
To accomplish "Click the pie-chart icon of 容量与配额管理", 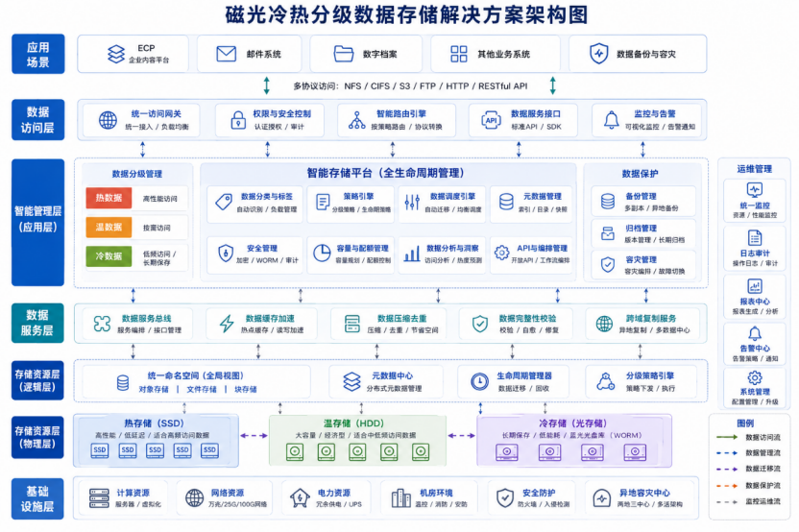I will pos(322,254).
